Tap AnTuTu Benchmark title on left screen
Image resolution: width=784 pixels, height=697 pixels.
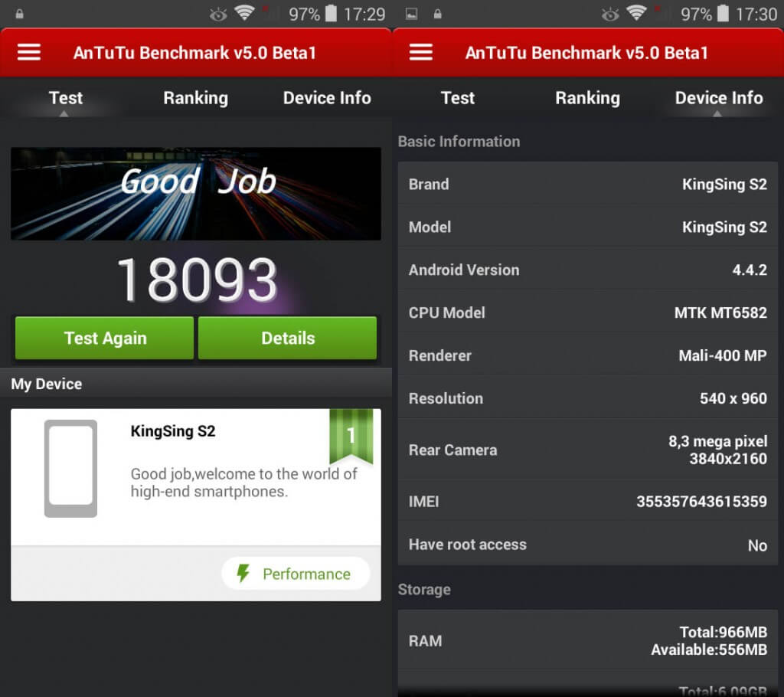pos(195,53)
